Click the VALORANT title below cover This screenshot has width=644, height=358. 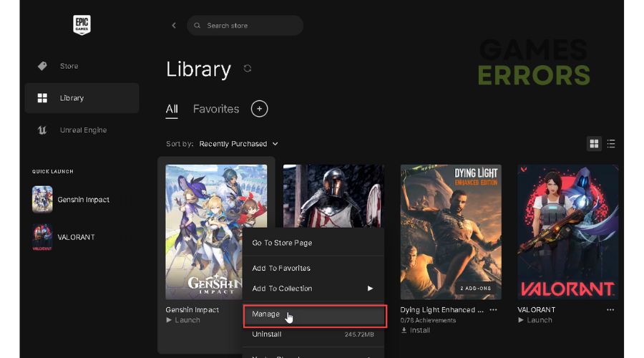(x=537, y=310)
